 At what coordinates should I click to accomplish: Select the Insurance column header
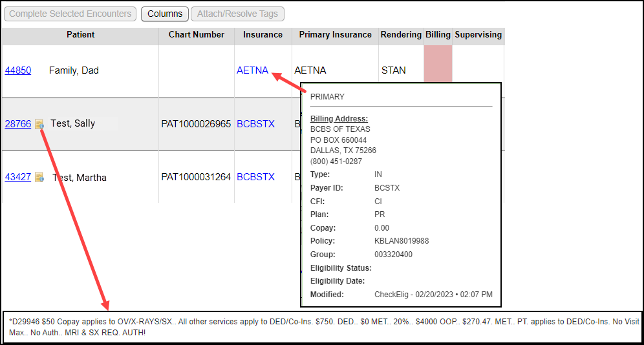pyautogui.click(x=263, y=35)
